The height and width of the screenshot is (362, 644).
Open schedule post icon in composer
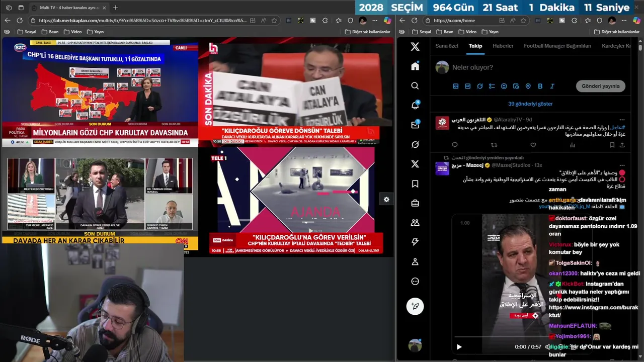(x=516, y=86)
